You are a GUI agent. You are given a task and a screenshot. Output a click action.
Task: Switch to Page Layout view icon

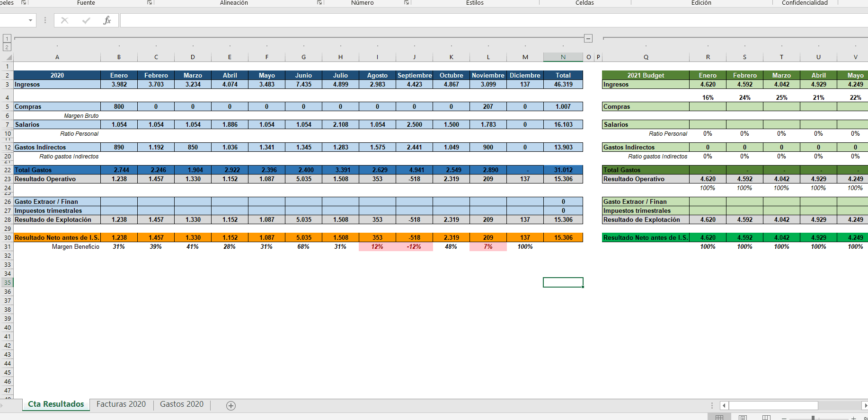[x=743, y=418]
